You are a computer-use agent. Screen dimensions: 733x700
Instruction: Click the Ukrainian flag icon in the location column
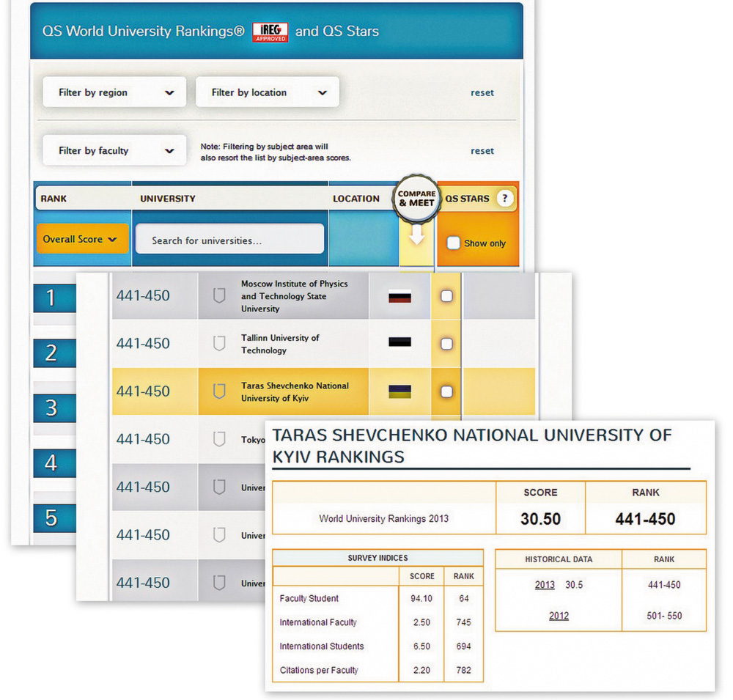[399, 391]
